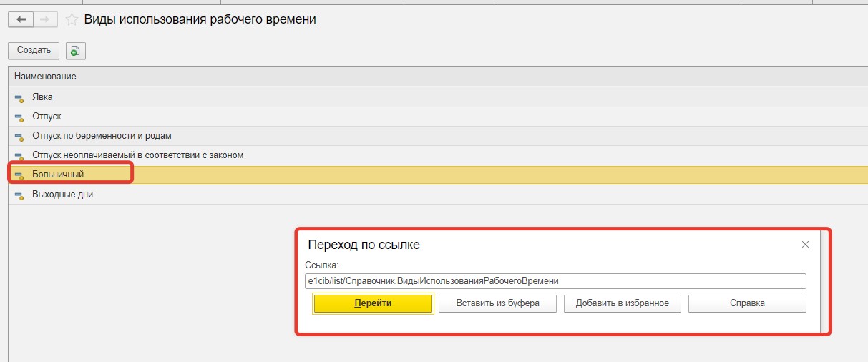Click the Создать button
Image resolution: width=868 pixels, height=362 pixels.
pos(34,50)
